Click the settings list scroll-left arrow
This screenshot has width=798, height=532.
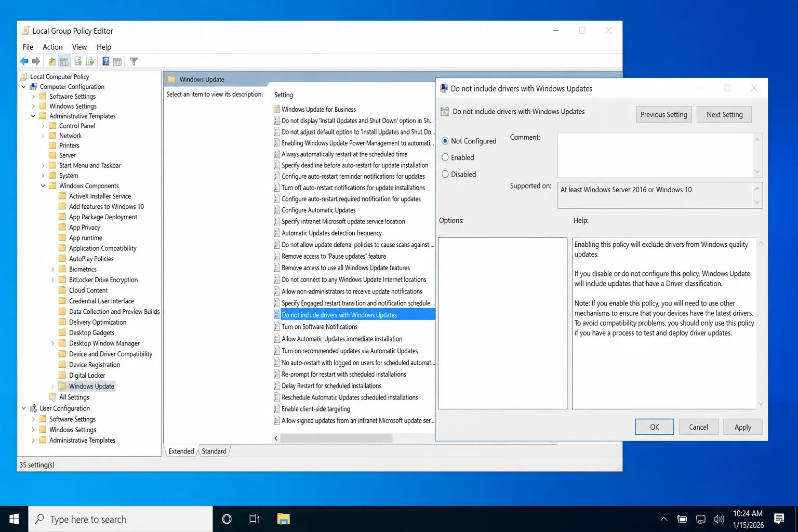point(275,438)
